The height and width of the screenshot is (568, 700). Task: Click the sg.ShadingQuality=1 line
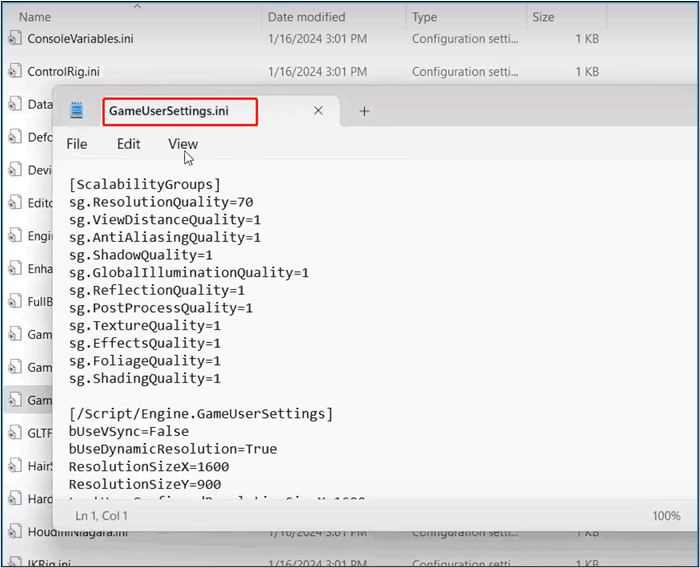click(145, 379)
